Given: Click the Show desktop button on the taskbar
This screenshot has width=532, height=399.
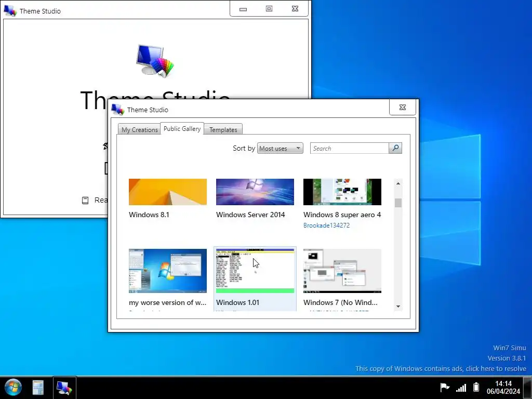Looking at the screenshot, I should click(528, 388).
